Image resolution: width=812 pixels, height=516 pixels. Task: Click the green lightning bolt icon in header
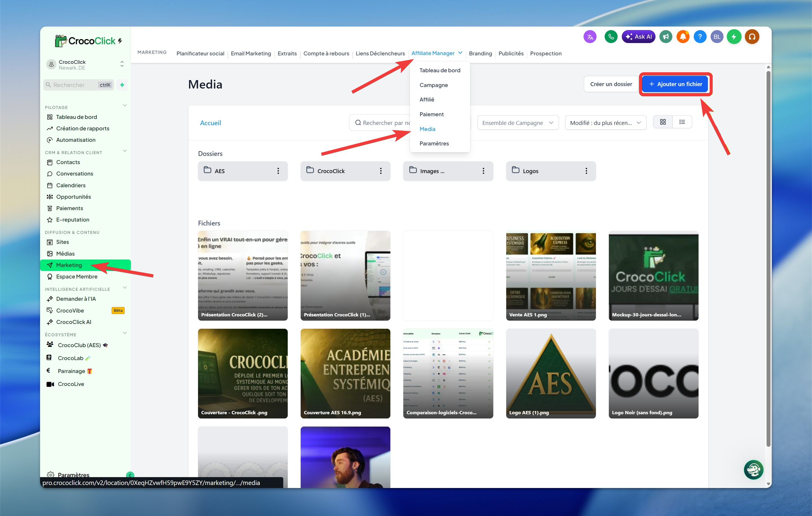pos(734,37)
